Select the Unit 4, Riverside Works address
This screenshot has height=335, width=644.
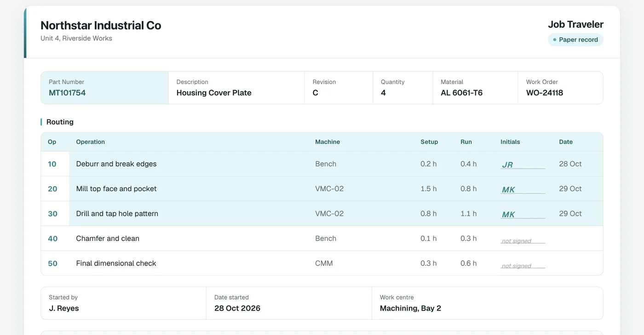[x=76, y=38]
